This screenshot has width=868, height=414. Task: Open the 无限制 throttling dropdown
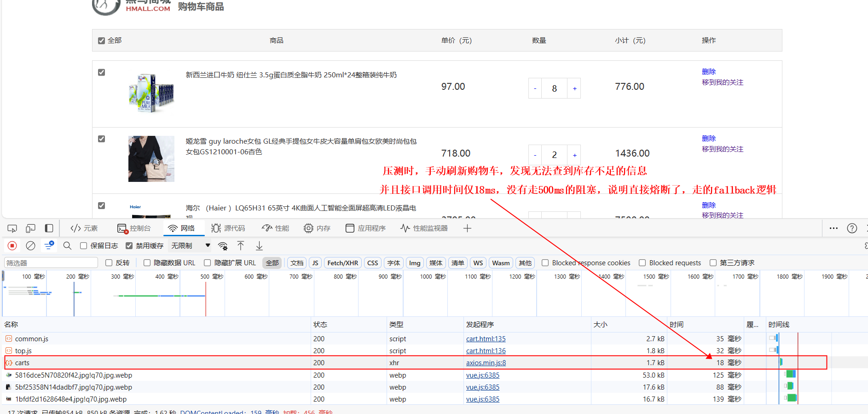point(191,246)
